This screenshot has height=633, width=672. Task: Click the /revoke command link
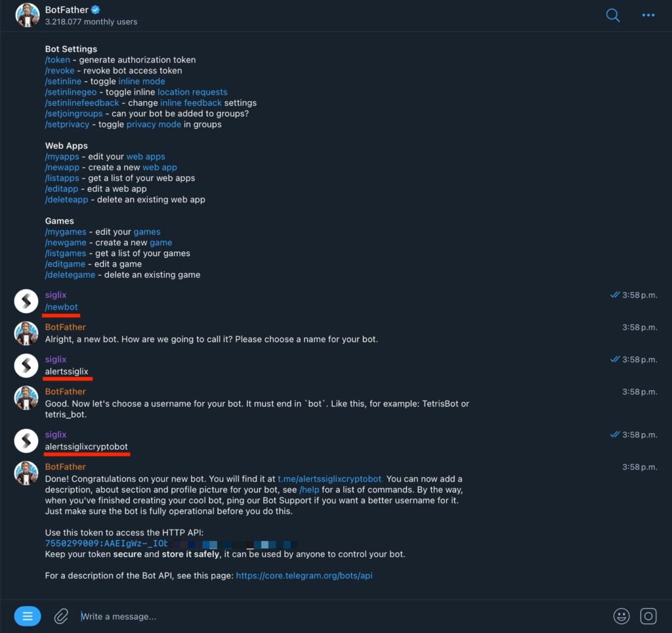(60, 71)
